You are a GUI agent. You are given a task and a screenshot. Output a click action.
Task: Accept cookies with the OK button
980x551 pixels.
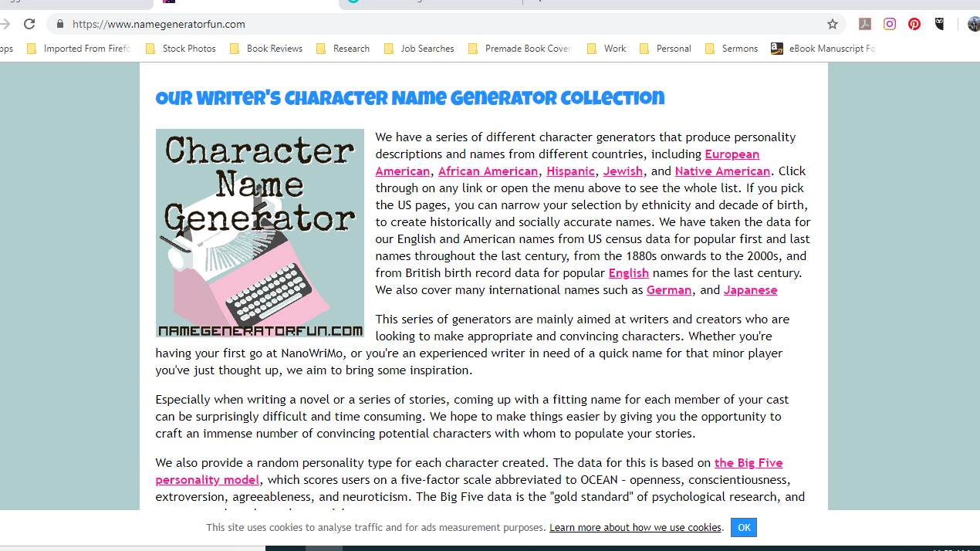point(744,528)
